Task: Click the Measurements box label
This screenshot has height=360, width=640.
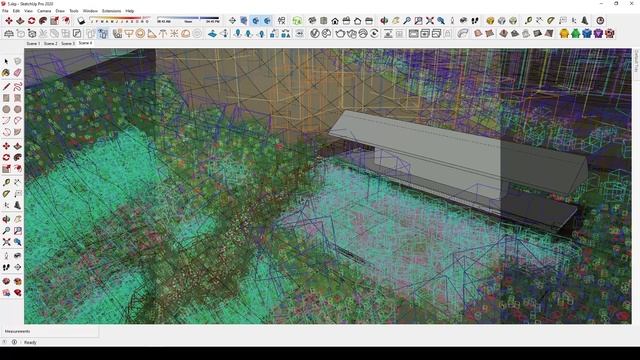Action: point(17,331)
